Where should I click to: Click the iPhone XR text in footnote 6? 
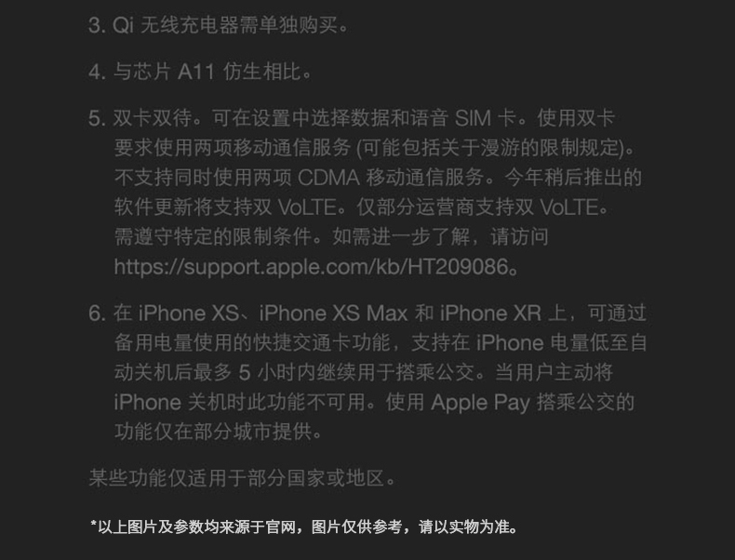click(490, 313)
